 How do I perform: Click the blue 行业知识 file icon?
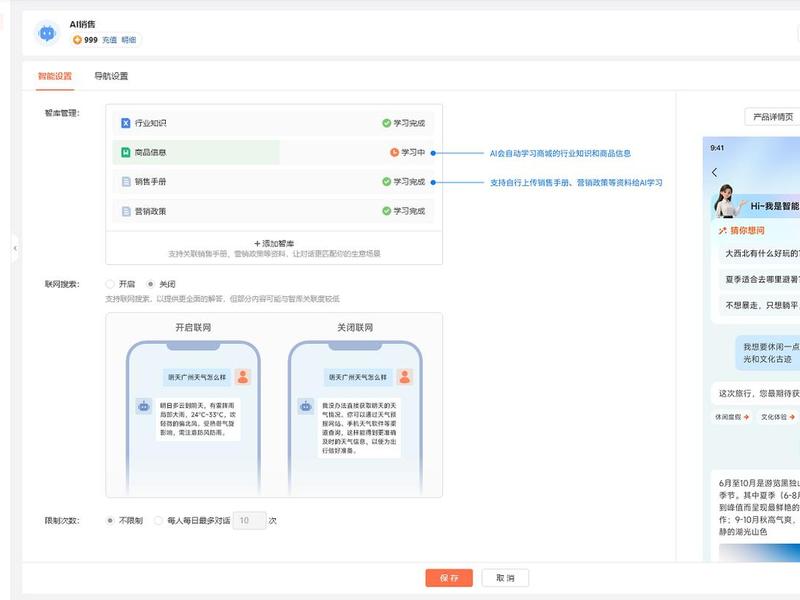[126, 123]
